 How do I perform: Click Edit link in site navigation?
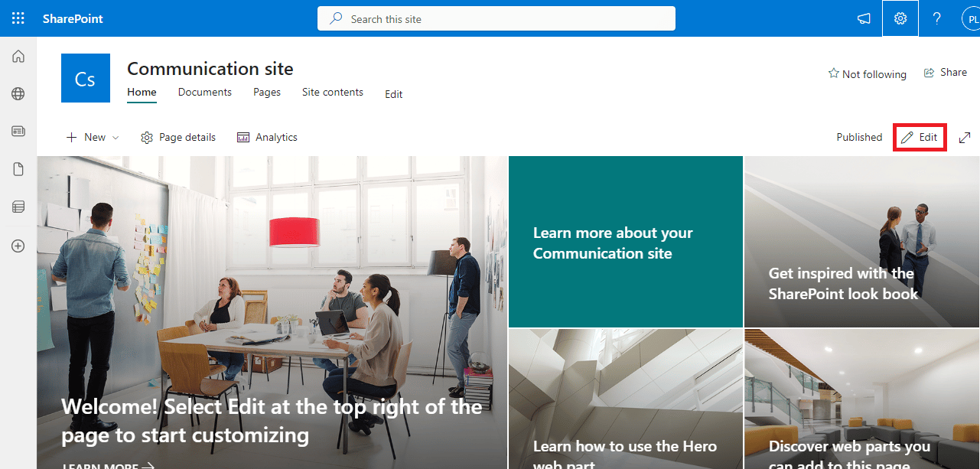394,94
